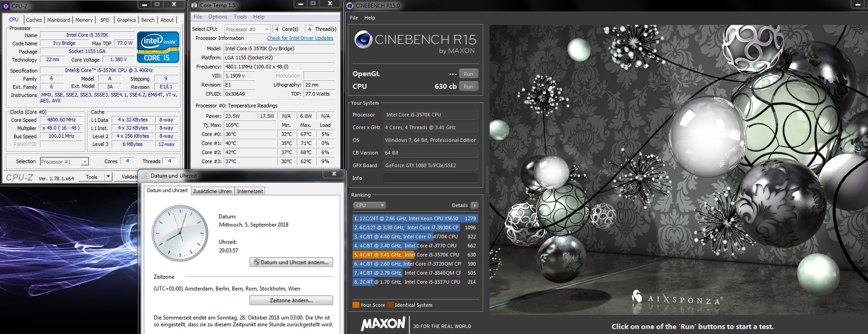Image resolution: width=868 pixels, height=334 pixels.
Task: Select the SPD tab in CPU-Z
Action: tap(105, 20)
